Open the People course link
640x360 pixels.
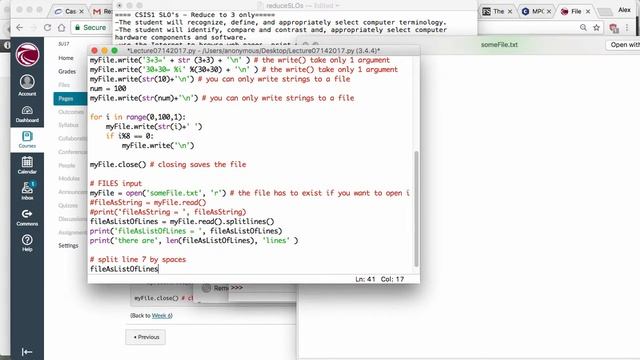click(x=67, y=165)
